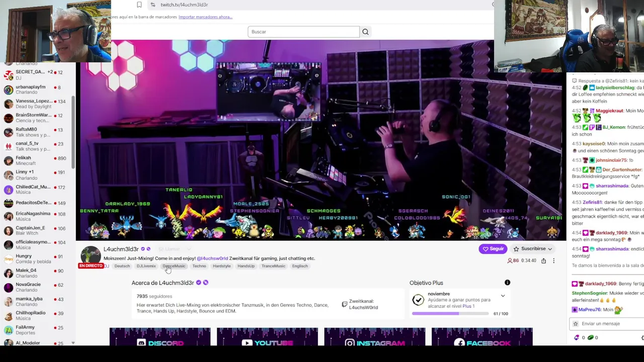Open CaptainJen_E channel avatar in sidebar
Screen dimensions: 644x362
(8, 231)
